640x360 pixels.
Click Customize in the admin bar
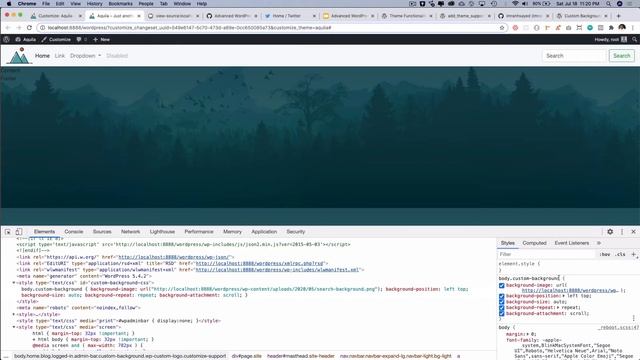point(56,40)
